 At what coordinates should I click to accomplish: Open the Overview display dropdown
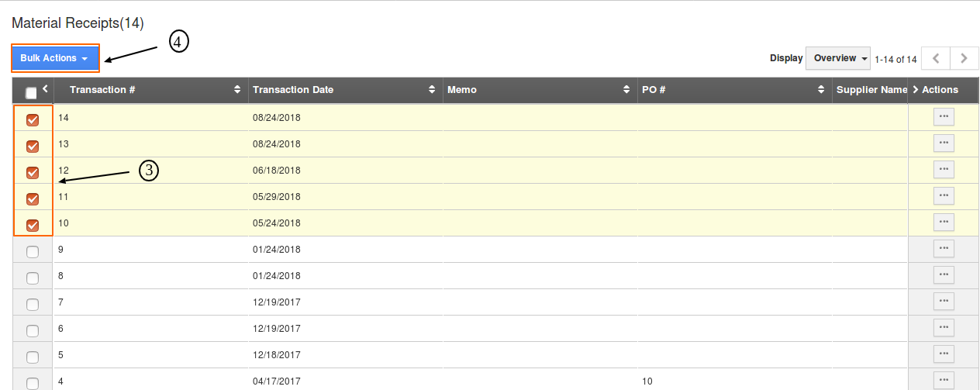[839, 58]
